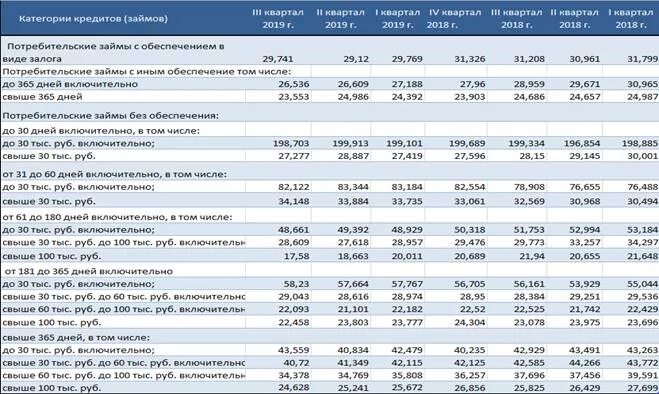659x394 pixels.
Task: Click cell value 24,686
Action: pos(529,97)
